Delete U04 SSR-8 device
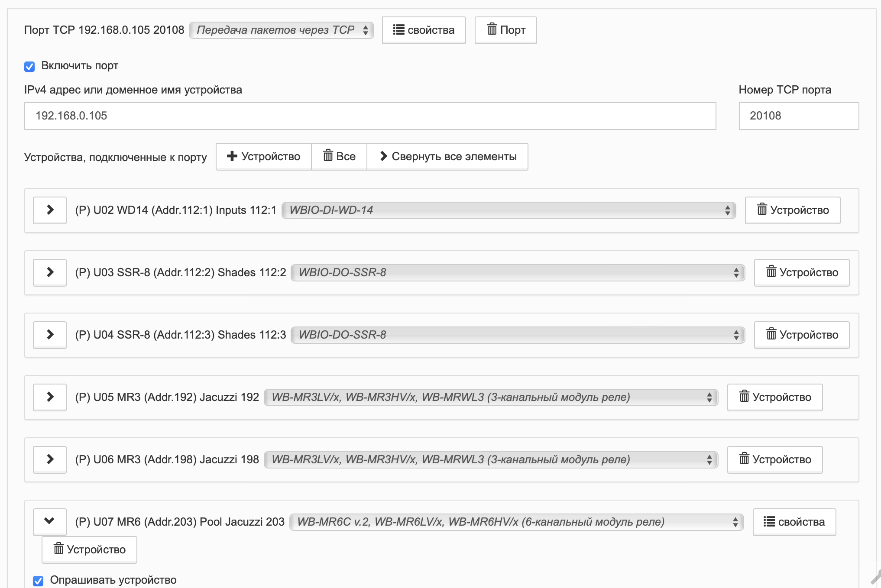This screenshot has height=588, width=881. 802,335
